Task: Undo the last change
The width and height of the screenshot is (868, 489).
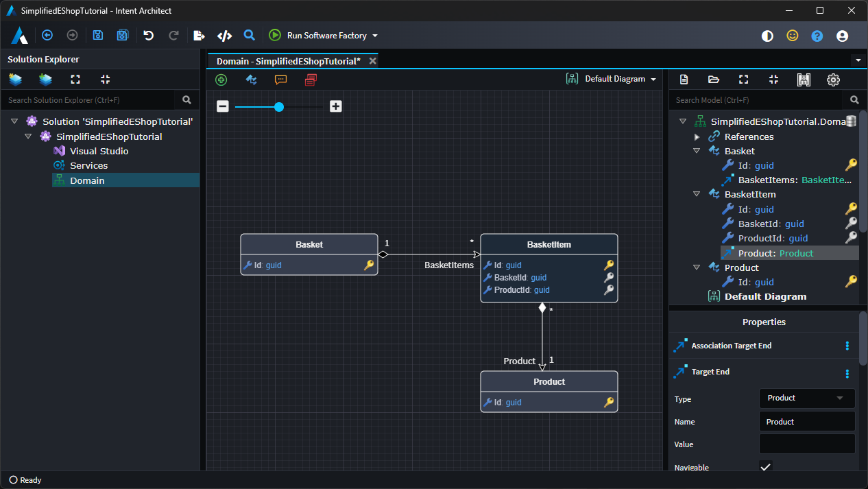Action: (149, 36)
